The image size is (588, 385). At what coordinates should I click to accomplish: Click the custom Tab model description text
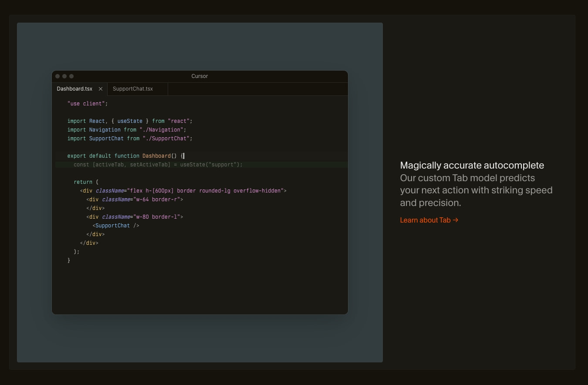[476, 190]
